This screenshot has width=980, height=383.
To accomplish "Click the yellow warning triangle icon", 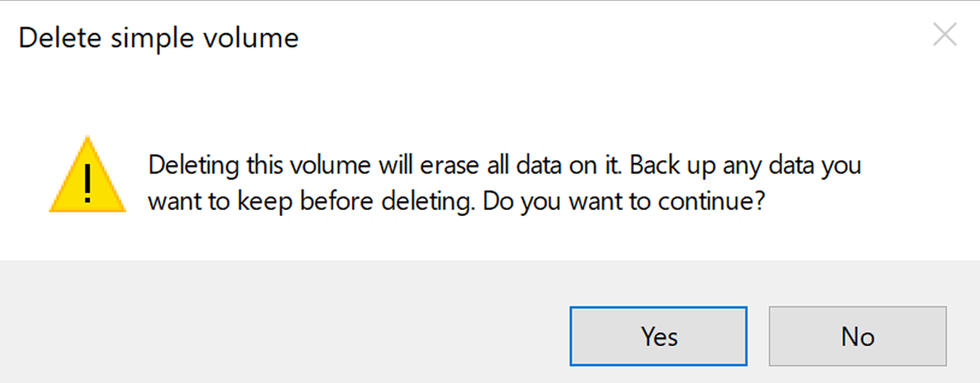I will pos(87,176).
